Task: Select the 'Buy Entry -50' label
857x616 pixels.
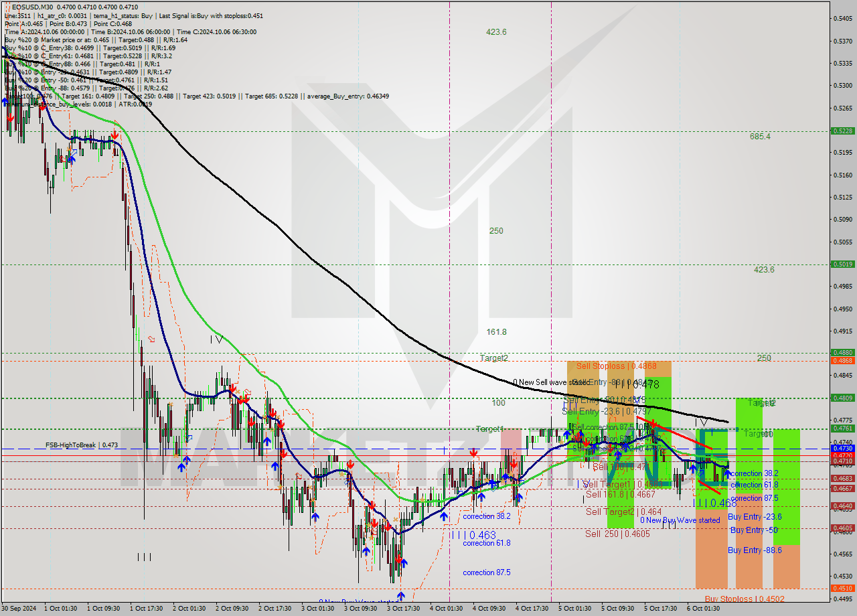Action: click(754, 530)
